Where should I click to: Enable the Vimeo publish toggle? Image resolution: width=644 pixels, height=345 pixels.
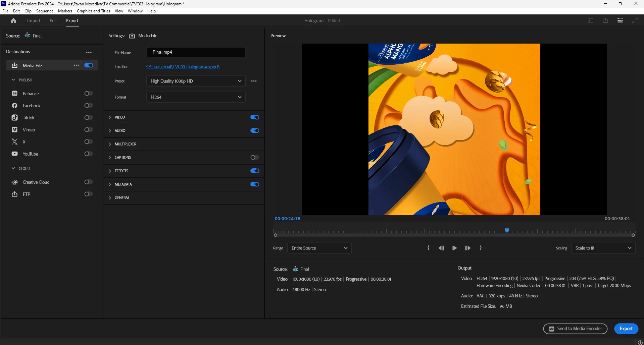pos(89,130)
